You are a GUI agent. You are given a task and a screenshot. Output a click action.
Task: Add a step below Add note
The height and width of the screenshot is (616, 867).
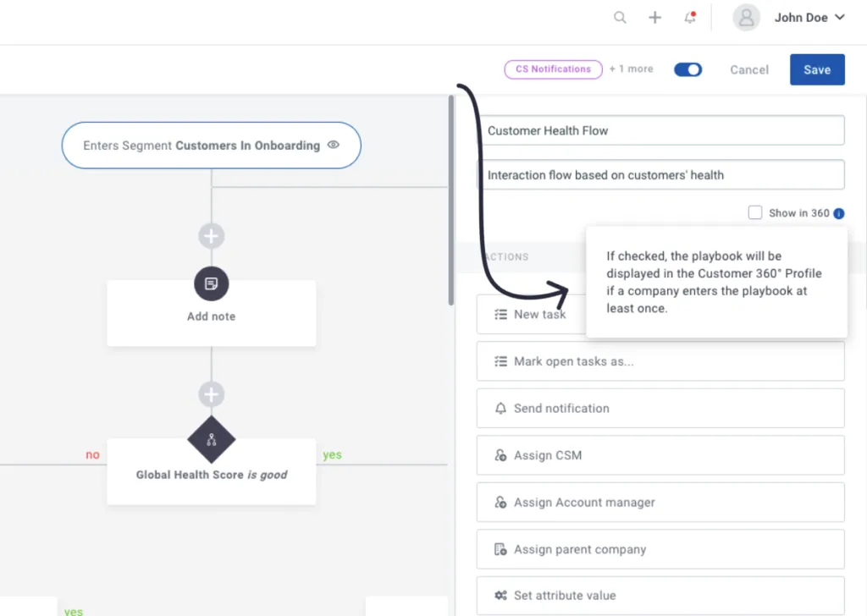pos(211,394)
